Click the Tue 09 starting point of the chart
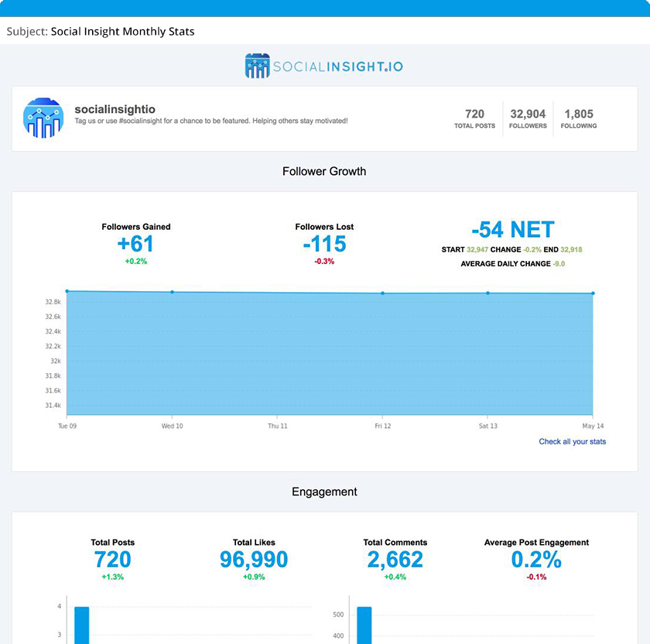The image size is (650, 644). [68, 291]
